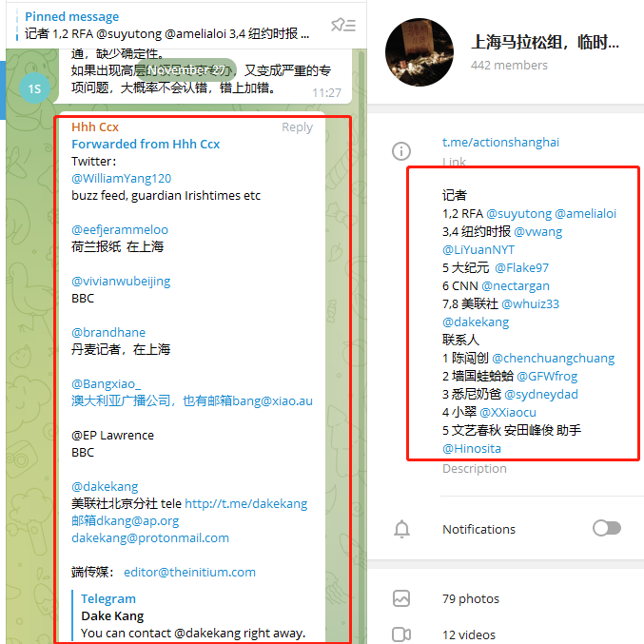The image size is (644, 644).
Task: Click the 1S user avatar
Action: click(34, 88)
